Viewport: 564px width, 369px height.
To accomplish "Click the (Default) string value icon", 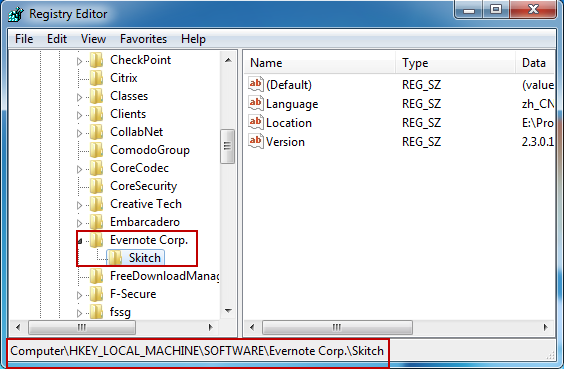I will pyautogui.click(x=256, y=84).
